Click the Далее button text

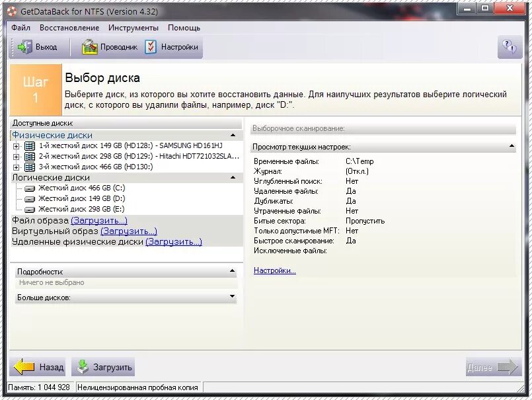click(x=479, y=368)
